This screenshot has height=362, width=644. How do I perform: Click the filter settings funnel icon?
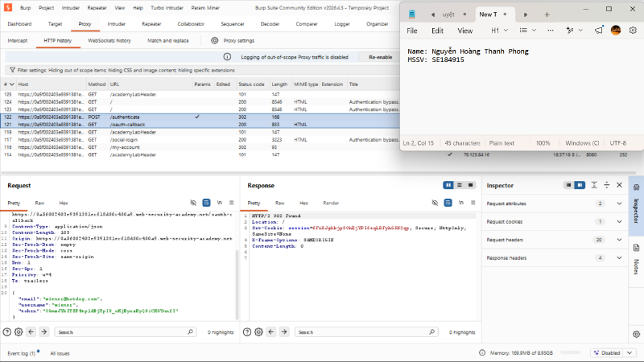click(x=12, y=70)
